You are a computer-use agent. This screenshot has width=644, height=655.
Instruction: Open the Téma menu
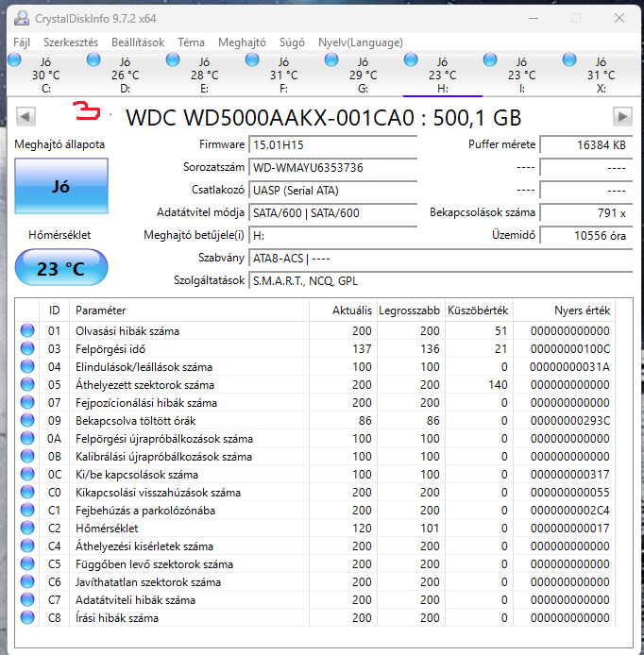coord(191,42)
